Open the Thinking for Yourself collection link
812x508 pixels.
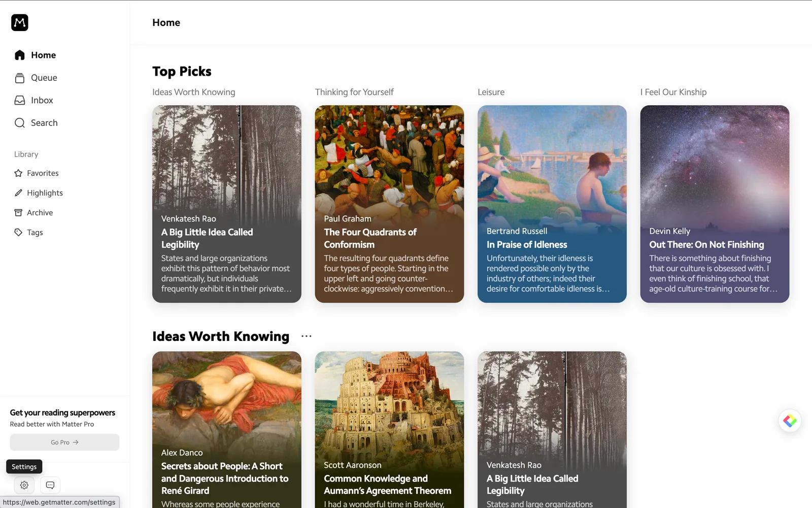tap(354, 92)
